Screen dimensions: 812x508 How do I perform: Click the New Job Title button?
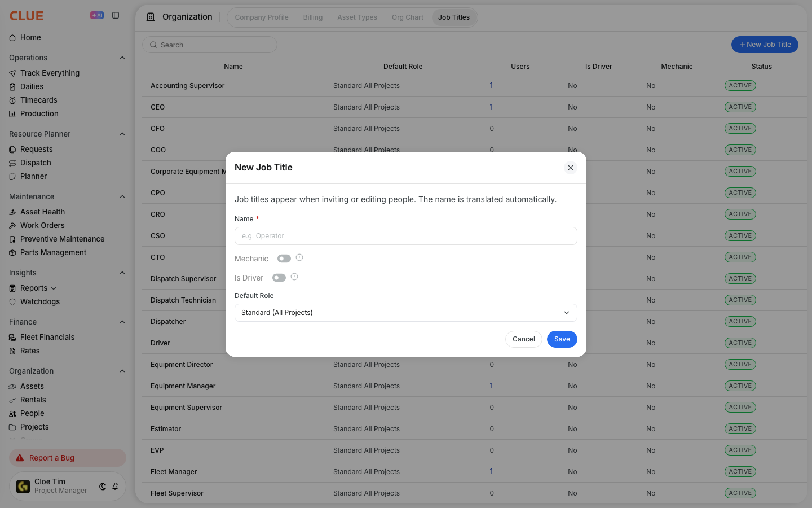(x=765, y=45)
